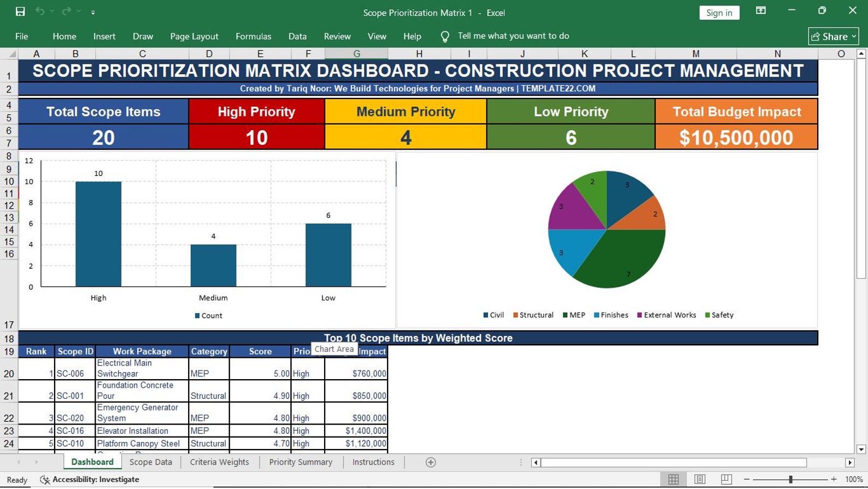The image size is (868, 489).
Task: Click the Share button
Action: point(834,36)
